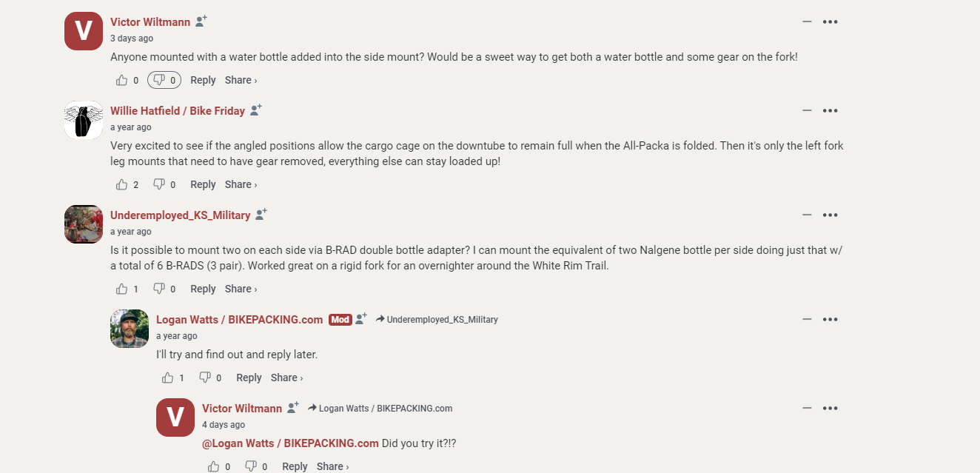
Task: Expand Share options on Logan Watts' reply
Action: [286, 378]
